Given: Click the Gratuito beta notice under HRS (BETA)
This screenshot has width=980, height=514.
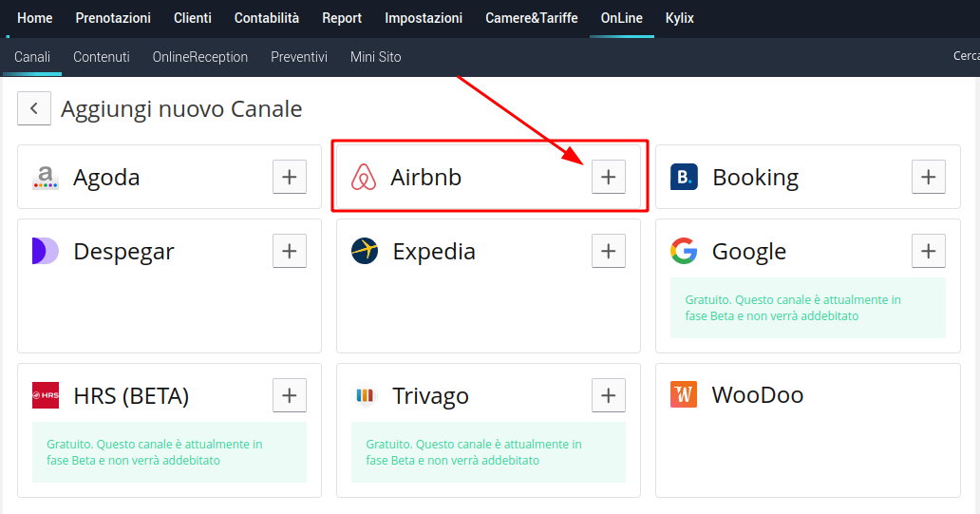Looking at the screenshot, I should tap(169, 453).
